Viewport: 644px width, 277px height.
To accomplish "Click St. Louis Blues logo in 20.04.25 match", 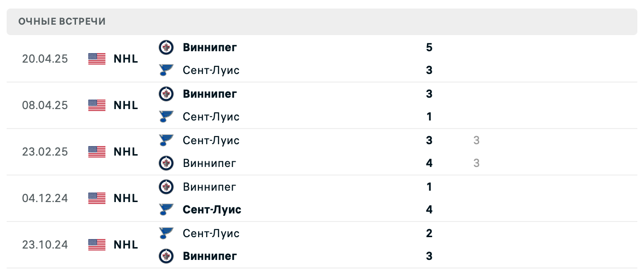I will tap(166, 70).
